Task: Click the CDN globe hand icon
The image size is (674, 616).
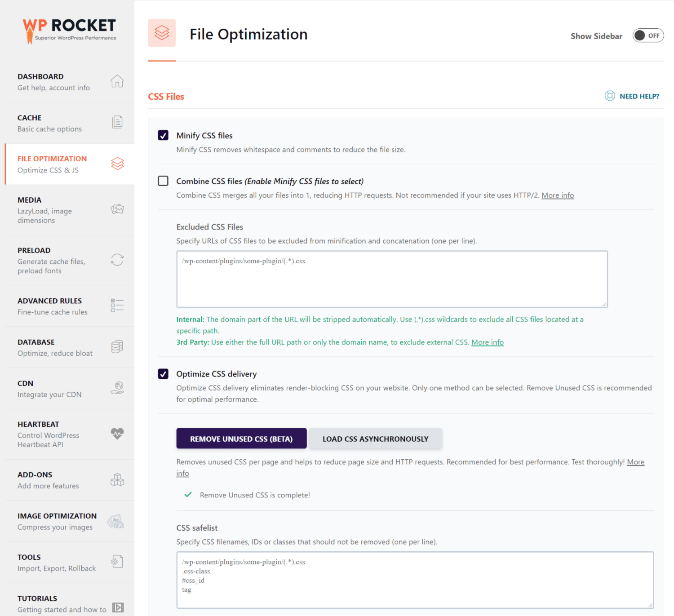Action: [x=117, y=388]
